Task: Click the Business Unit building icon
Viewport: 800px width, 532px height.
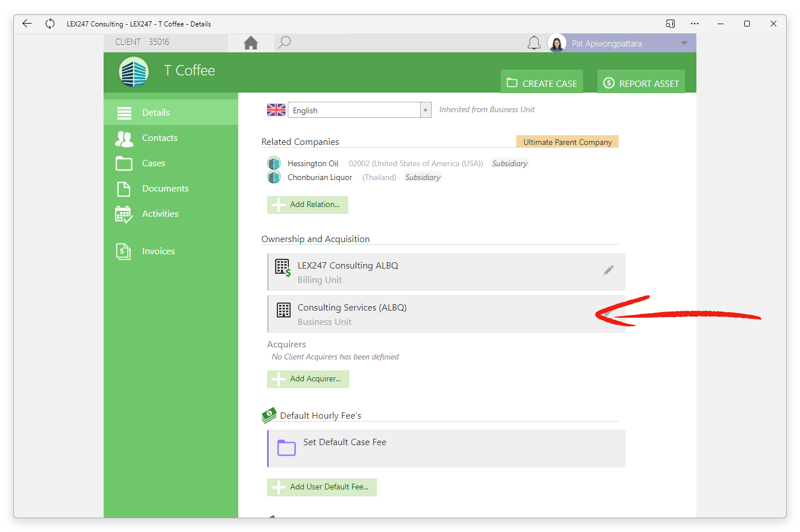Action: [284, 310]
